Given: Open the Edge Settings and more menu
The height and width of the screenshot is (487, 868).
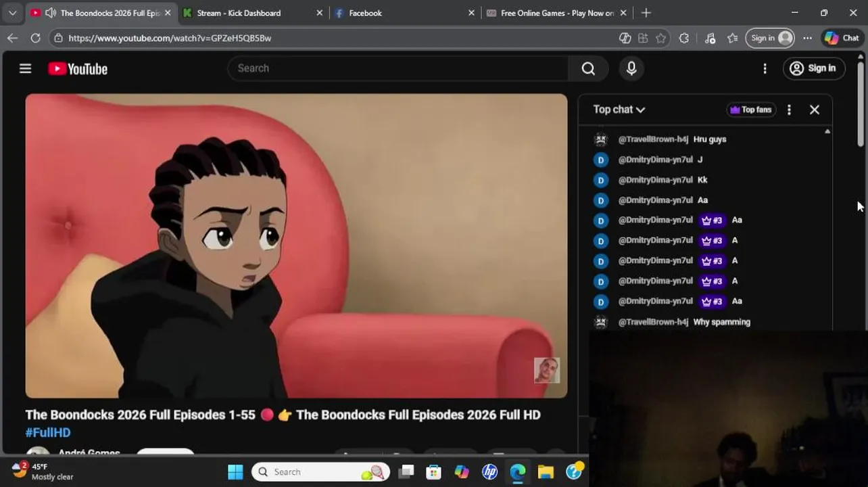Looking at the screenshot, I should [x=807, y=38].
